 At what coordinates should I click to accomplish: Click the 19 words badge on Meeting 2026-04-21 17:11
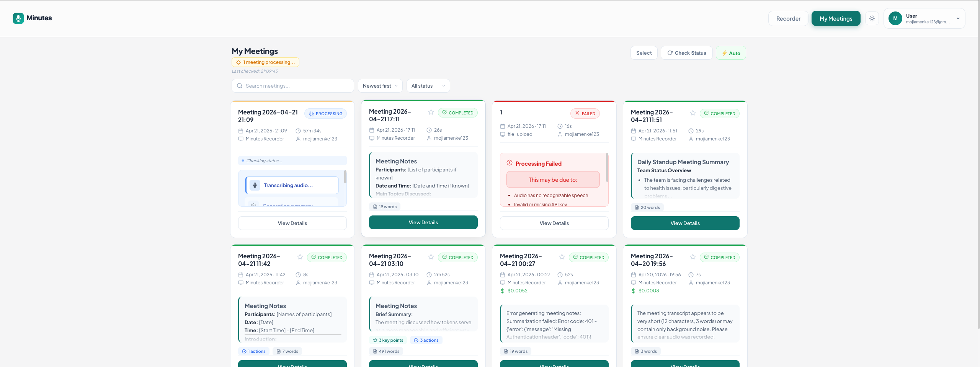pyautogui.click(x=385, y=206)
